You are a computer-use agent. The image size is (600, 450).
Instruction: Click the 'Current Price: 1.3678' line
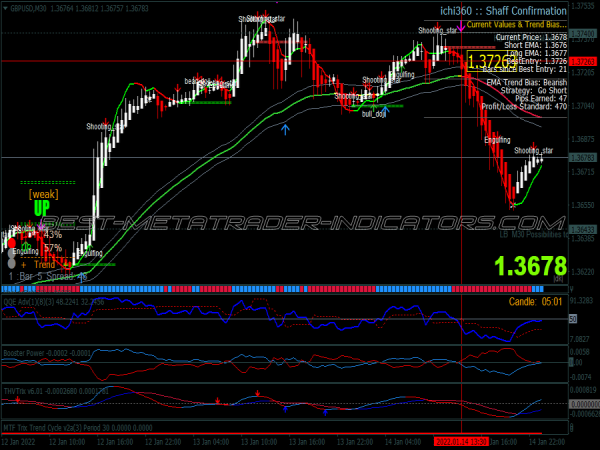coord(531,37)
